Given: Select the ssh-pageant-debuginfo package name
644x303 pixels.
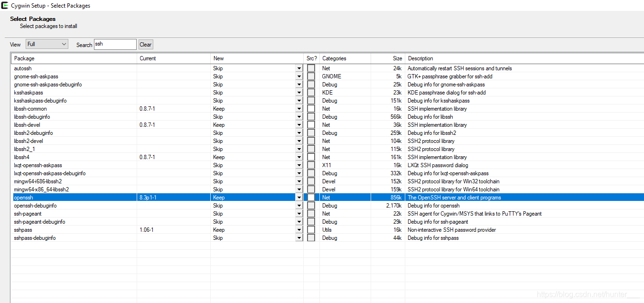Looking at the screenshot, I should [x=39, y=222].
